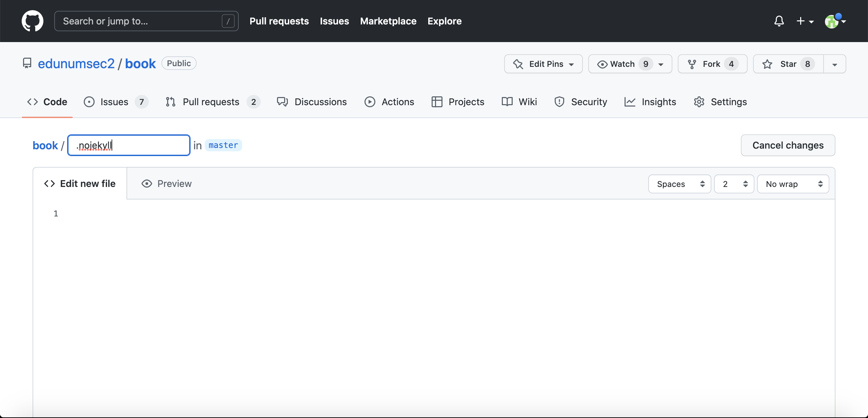Open the Insights tab
The height and width of the screenshot is (418, 868).
pos(650,102)
